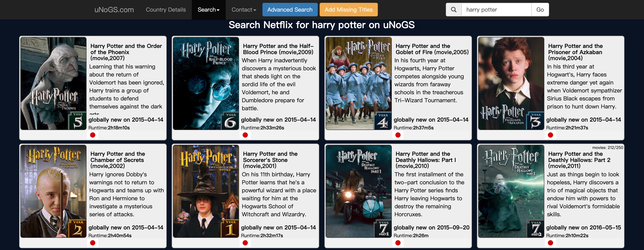644x250 pixels.
Task: Click description starting "In his third year"
Action: [x=585, y=86]
